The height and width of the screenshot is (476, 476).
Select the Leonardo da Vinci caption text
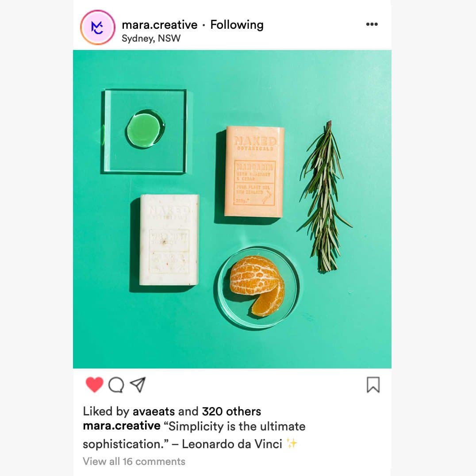coord(232,444)
